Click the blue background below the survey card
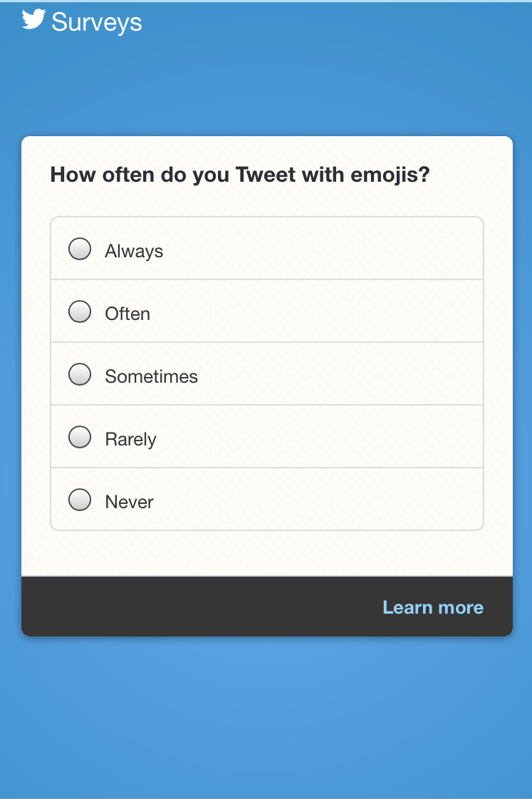This screenshot has width=532, height=799. coord(266,713)
